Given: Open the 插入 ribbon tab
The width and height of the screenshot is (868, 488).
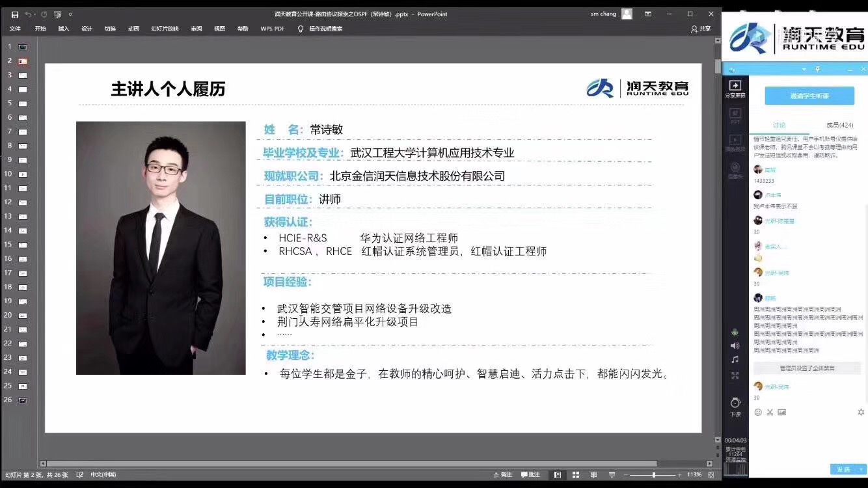Looking at the screenshot, I should point(64,29).
